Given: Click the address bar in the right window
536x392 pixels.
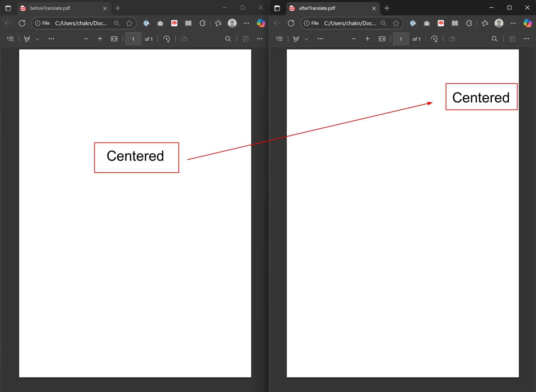Looking at the screenshot, I should (350, 23).
